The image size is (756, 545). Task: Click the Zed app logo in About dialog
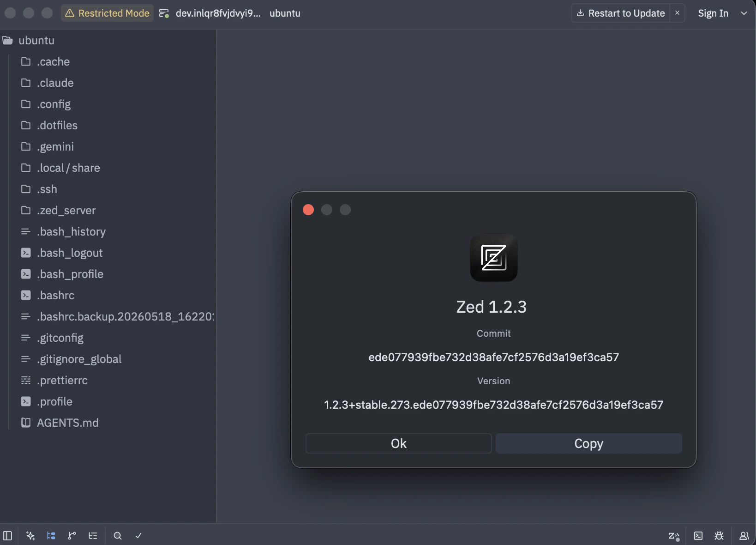click(x=494, y=258)
